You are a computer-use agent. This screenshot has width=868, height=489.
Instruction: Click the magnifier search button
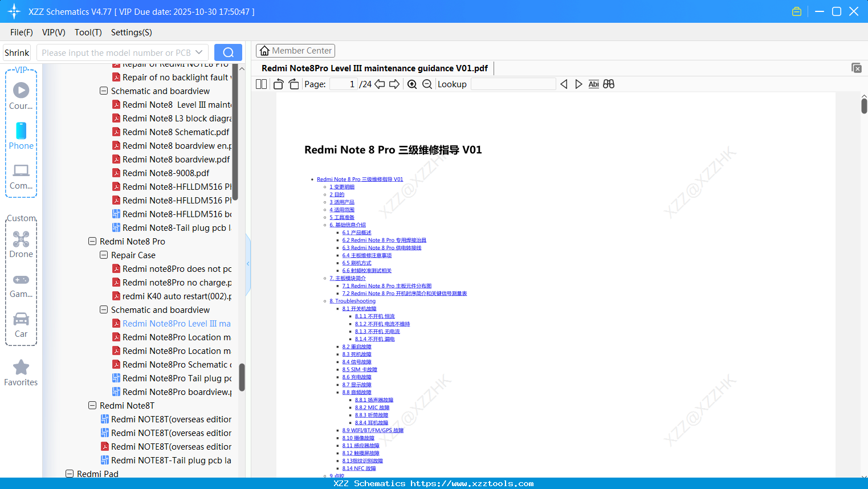tap(228, 52)
